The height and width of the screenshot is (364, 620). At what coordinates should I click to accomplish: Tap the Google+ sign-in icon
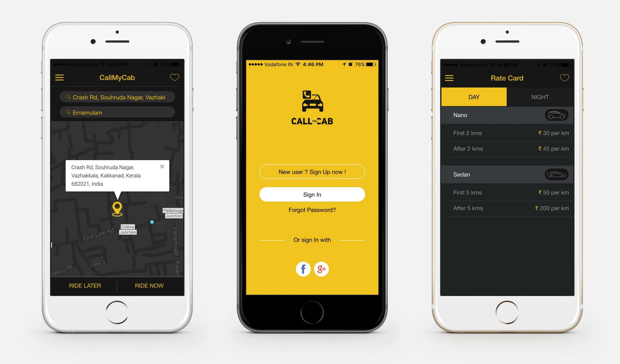[323, 269]
